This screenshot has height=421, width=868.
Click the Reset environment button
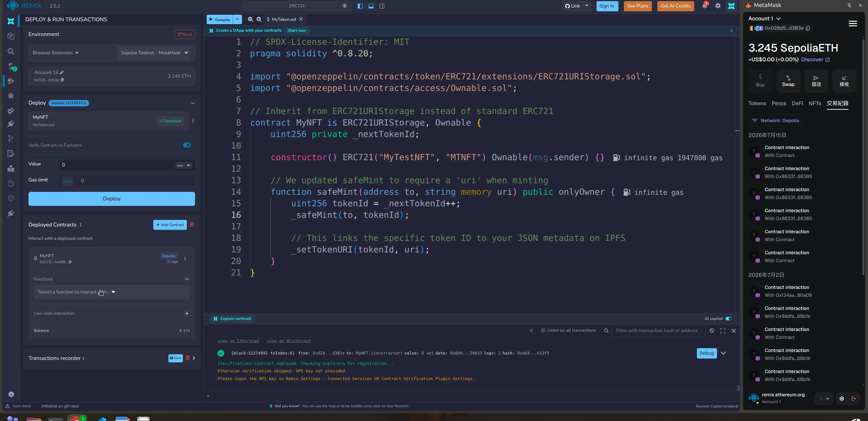point(185,34)
